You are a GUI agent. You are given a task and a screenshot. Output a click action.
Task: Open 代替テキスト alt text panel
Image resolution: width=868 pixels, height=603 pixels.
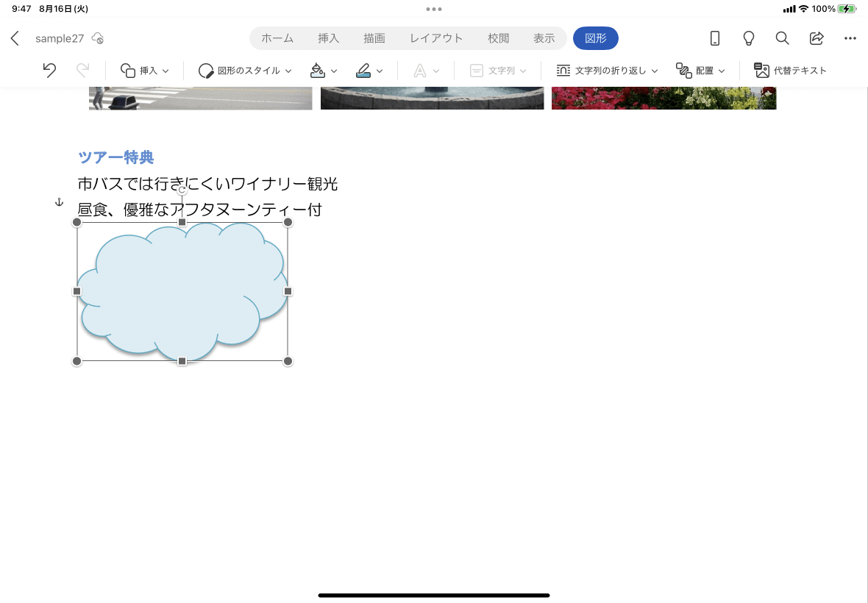pyautogui.click(x=790, y=71)
